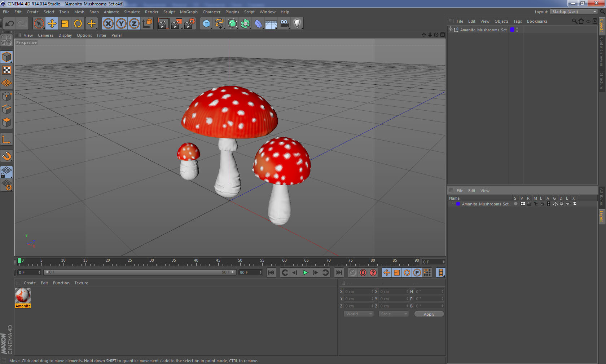
Task: Click Object Manager search magnifier icon
Action: coord(574,21)
